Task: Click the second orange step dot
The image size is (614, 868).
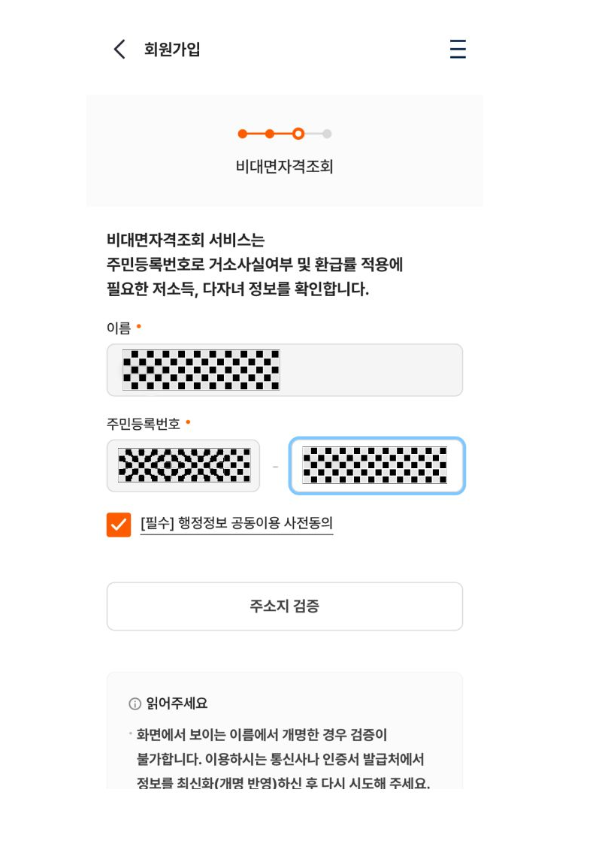Action: pos(269,135)
